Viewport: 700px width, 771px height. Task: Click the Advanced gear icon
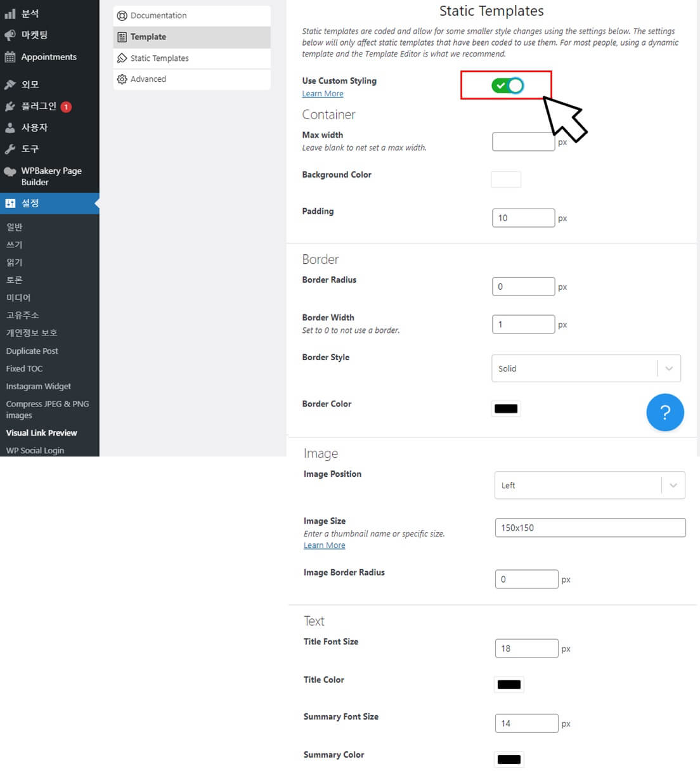click(x=122, y=79)
